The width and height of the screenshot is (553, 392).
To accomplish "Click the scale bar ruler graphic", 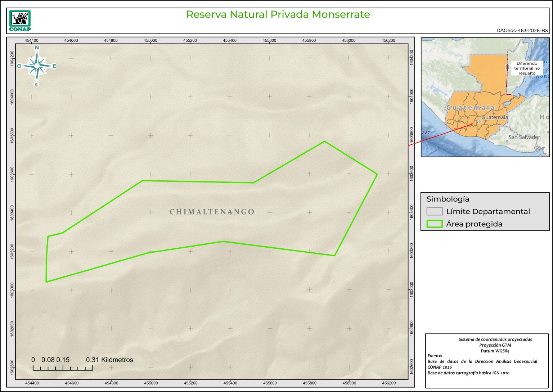I will pos(63,368).
